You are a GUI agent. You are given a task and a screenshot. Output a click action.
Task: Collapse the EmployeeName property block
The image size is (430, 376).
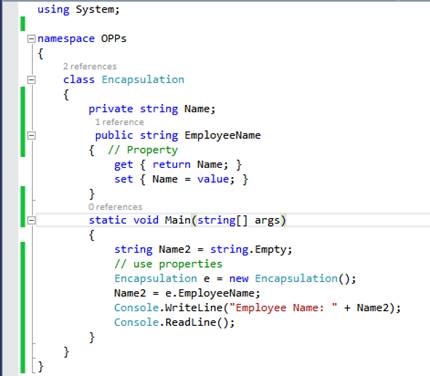31,135
